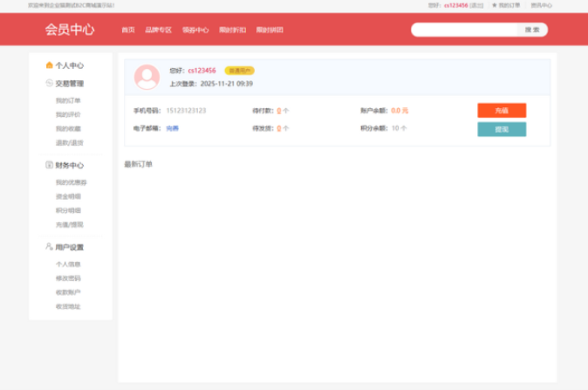Click the top-bar username cs123456
This screenshot has height=390, width=588.
[x=456, y=5]
